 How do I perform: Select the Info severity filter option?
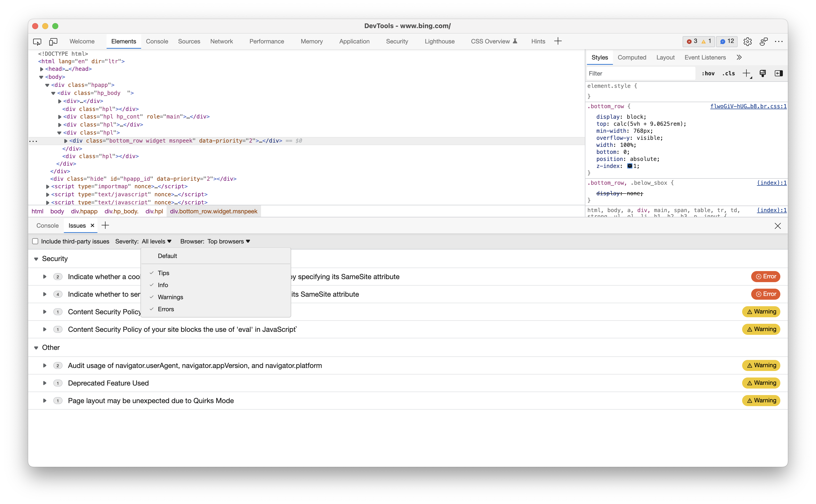tap(162, 285)
